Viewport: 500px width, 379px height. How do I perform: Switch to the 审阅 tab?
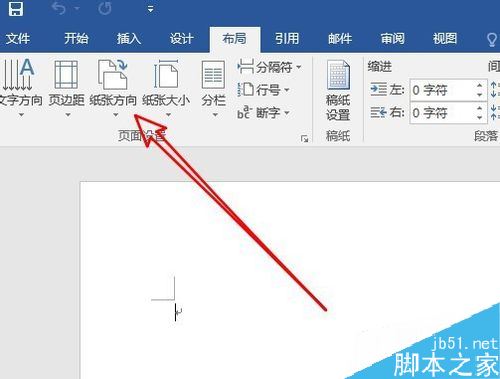tap(393, 39)
